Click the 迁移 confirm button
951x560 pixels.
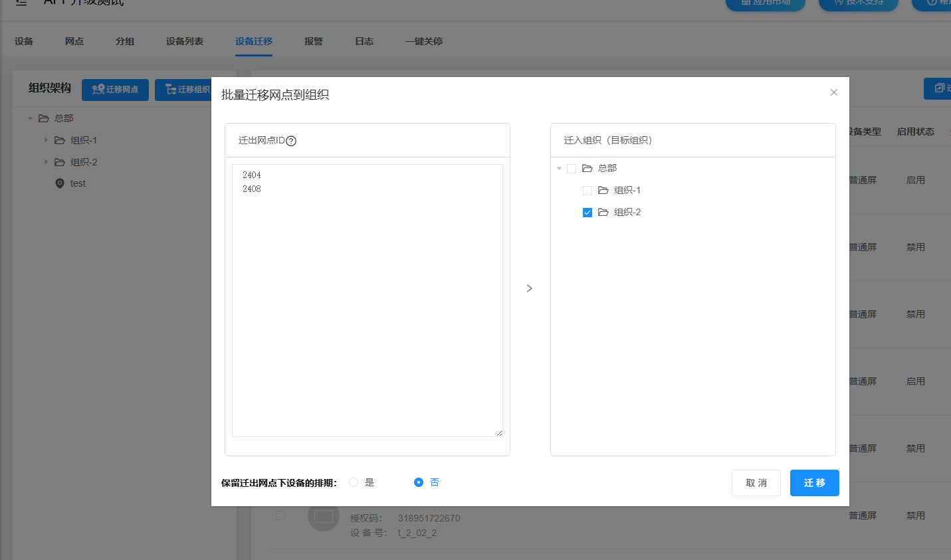[x=814, y=483]
